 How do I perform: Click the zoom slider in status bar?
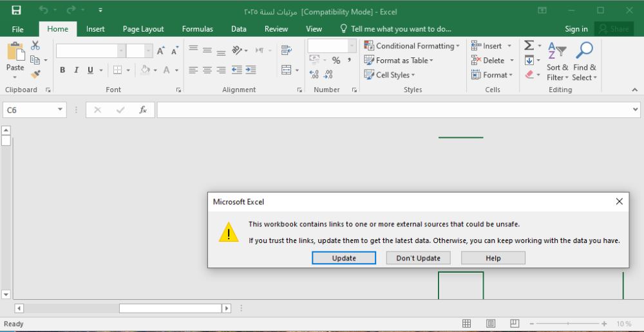coord(569,324)
